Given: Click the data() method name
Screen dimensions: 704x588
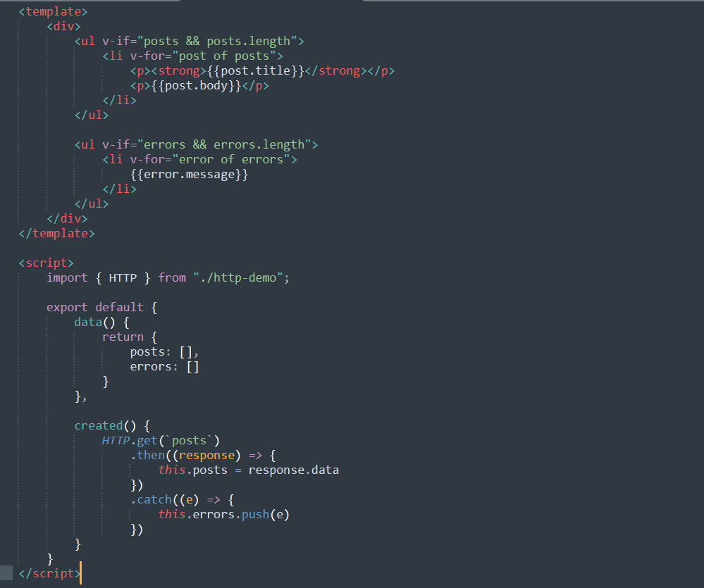Looking at the screenshot, I should coord(88,323).
